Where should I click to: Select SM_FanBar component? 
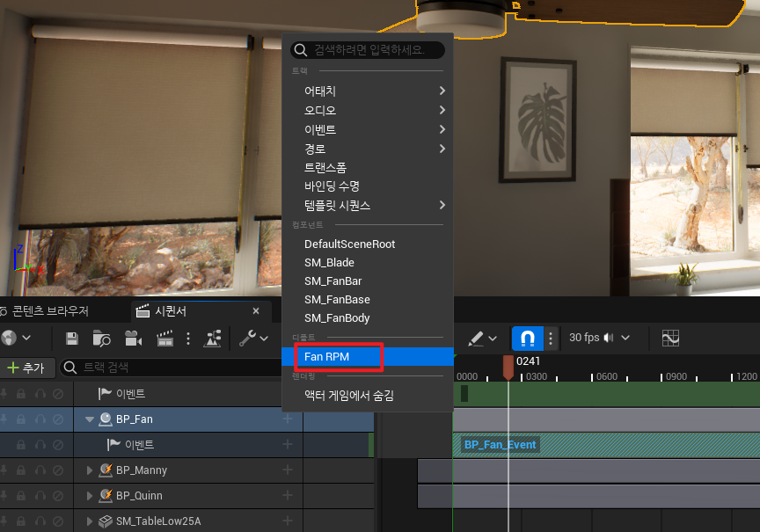click(368, 281)
